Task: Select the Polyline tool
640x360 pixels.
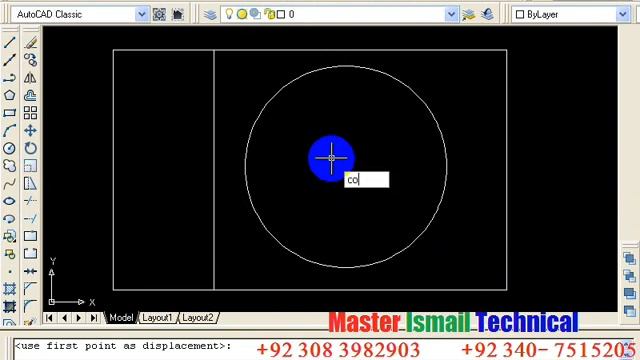Action: pos(10,78)
